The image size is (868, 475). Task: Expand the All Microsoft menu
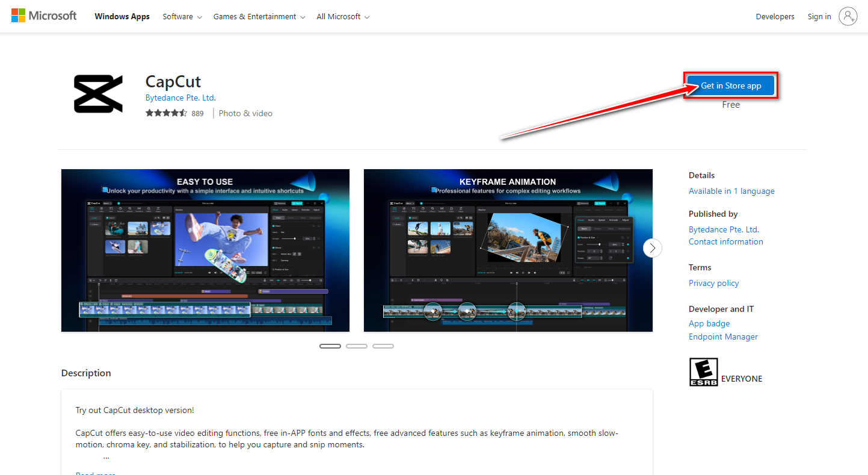pyautogui.click(x=343, y=17)
